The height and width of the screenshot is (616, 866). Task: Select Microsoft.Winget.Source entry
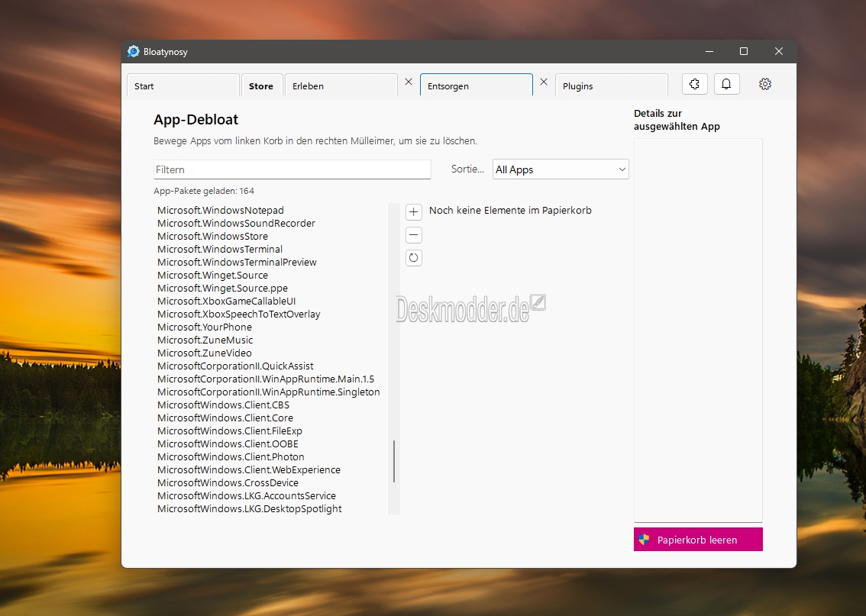212,275
